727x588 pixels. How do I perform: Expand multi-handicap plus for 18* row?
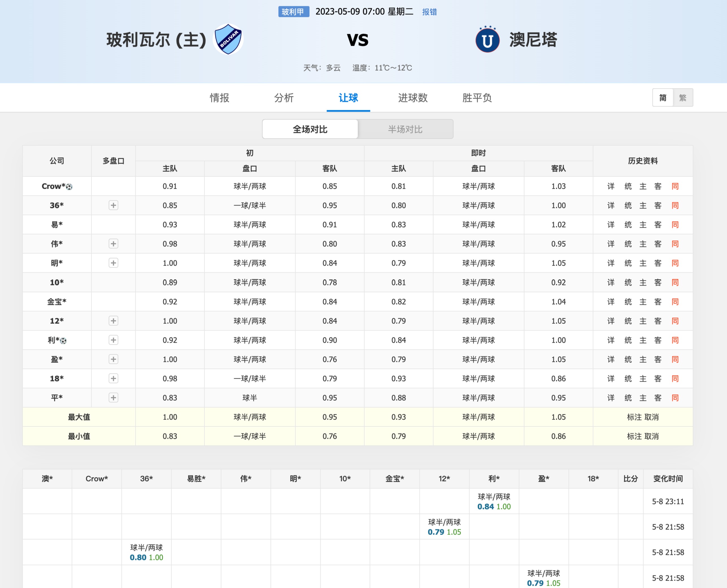click(x=114, y=378)
